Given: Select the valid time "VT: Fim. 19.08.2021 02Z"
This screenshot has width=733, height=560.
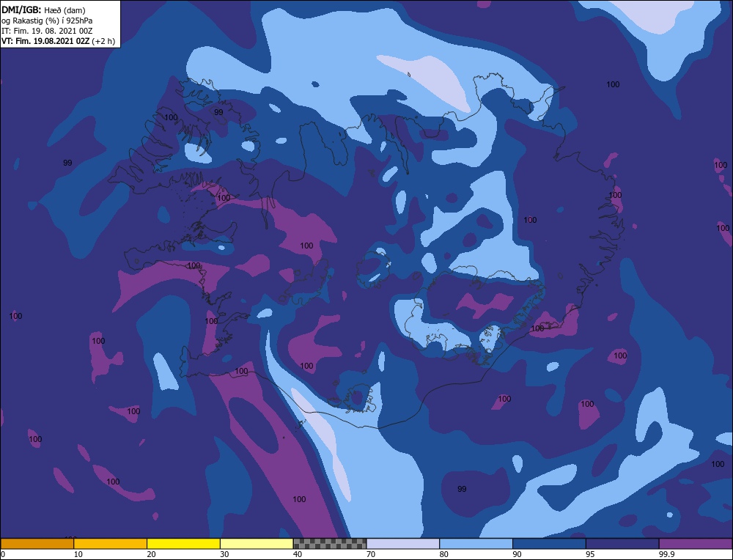Looking at the screenshot, I should [x=45, y=41].
